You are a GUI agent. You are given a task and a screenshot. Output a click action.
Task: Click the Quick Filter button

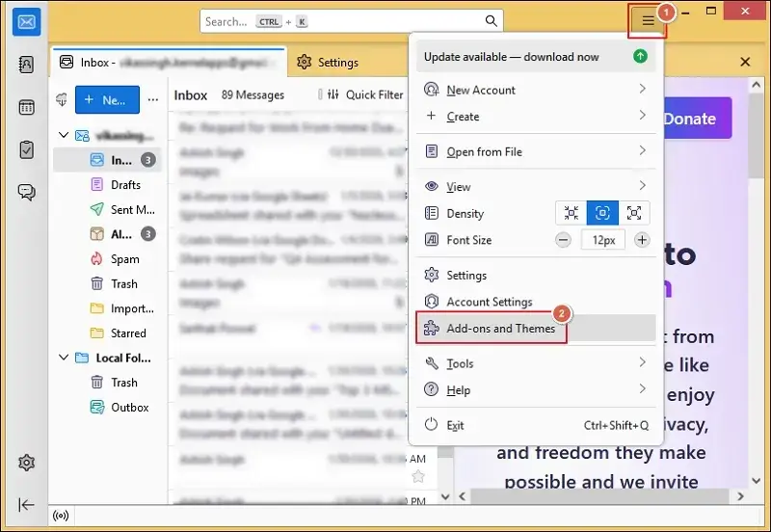[365, 94]
